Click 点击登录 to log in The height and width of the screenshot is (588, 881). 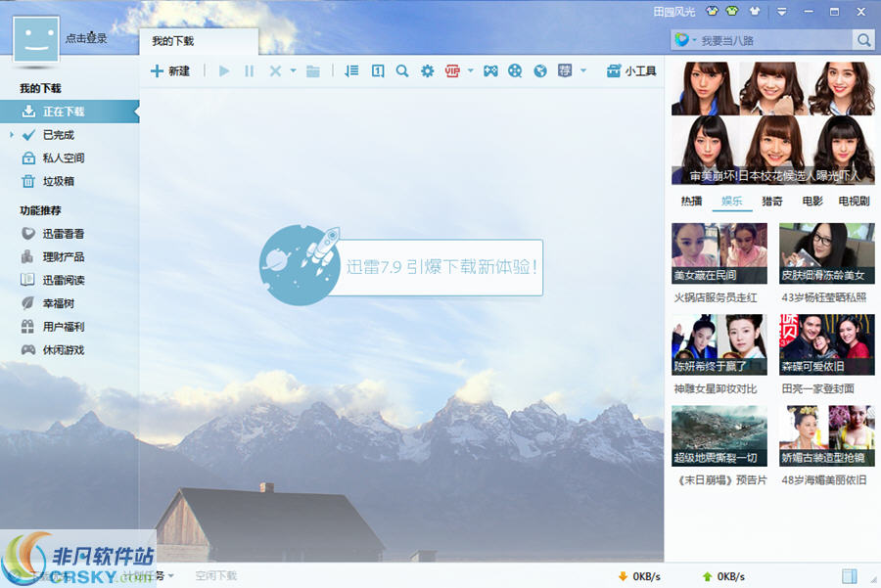(86, 38)
